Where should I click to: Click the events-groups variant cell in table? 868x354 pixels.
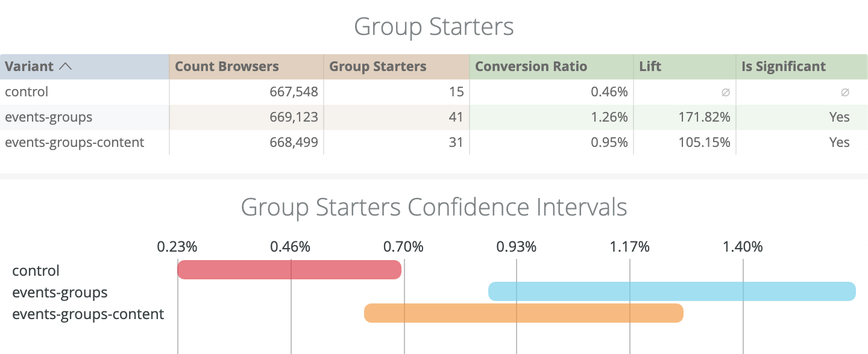[49, 117]
